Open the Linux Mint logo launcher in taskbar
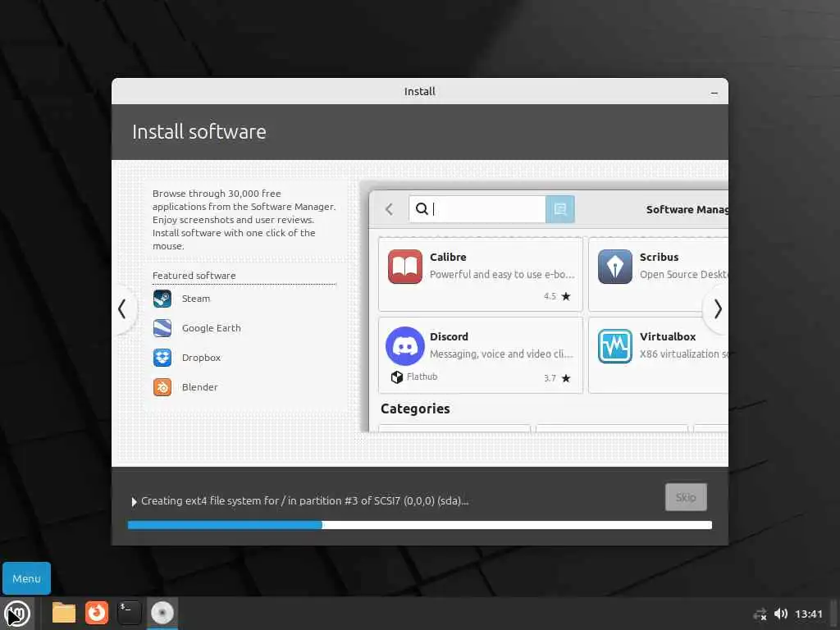The height and width of the screenshot is (630, 840). pos(17,614)
